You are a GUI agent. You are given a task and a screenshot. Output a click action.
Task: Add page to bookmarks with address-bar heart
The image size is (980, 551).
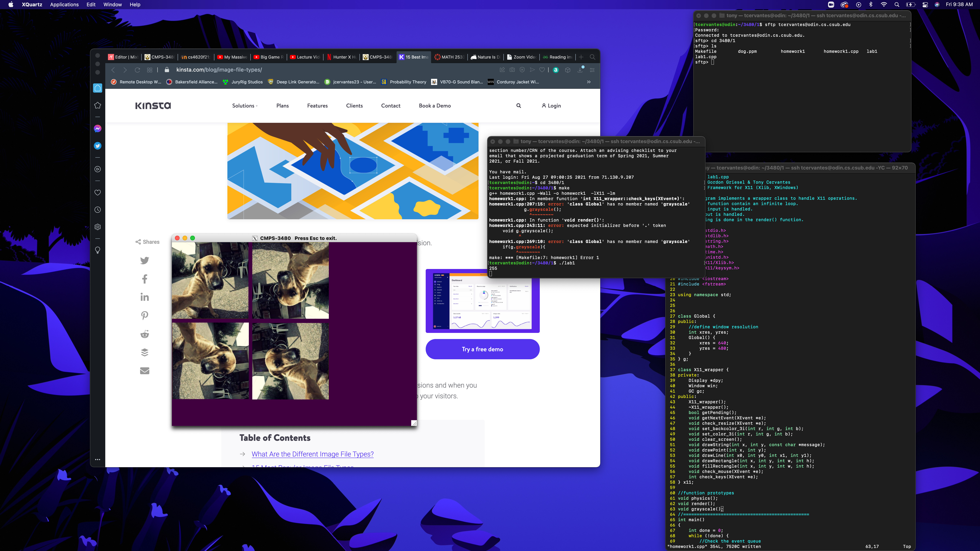(x=542, y=70)
